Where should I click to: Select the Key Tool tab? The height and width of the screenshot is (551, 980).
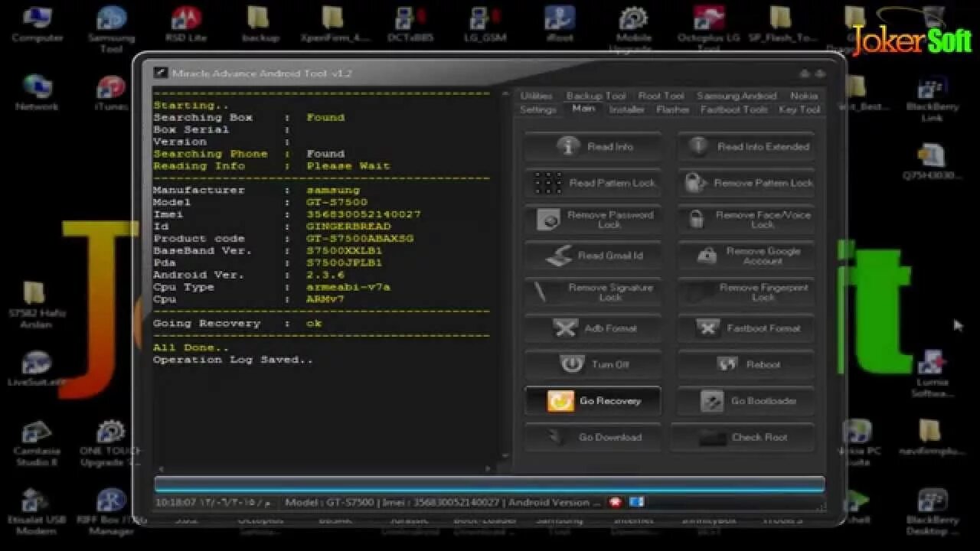[799, 109]
